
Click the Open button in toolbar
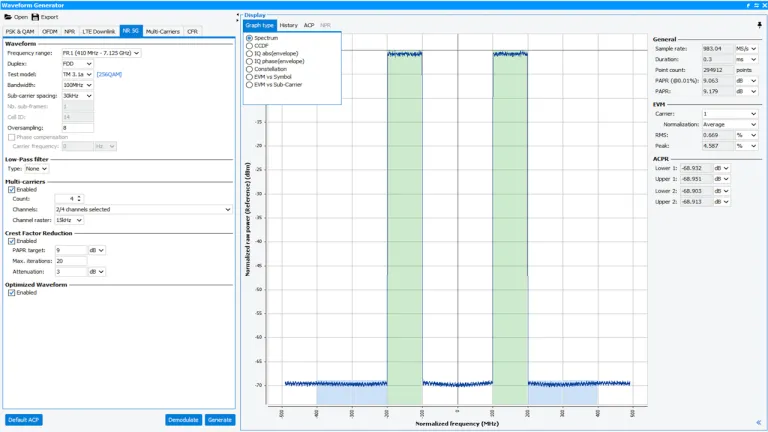coord(16,17)
